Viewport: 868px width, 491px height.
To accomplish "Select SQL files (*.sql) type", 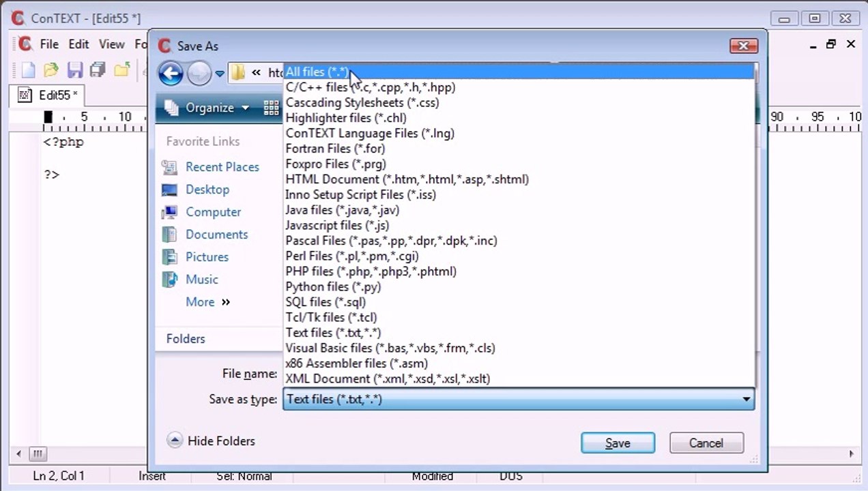I will [519, 302].
